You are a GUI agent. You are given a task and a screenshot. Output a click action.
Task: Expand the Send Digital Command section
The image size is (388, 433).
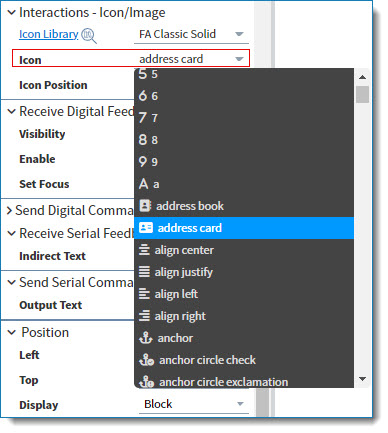[x=9, y=211]
